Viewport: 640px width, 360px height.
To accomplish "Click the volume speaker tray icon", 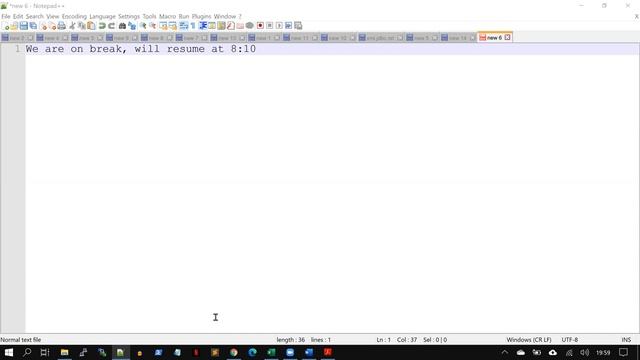I will [x=584, y=352].
